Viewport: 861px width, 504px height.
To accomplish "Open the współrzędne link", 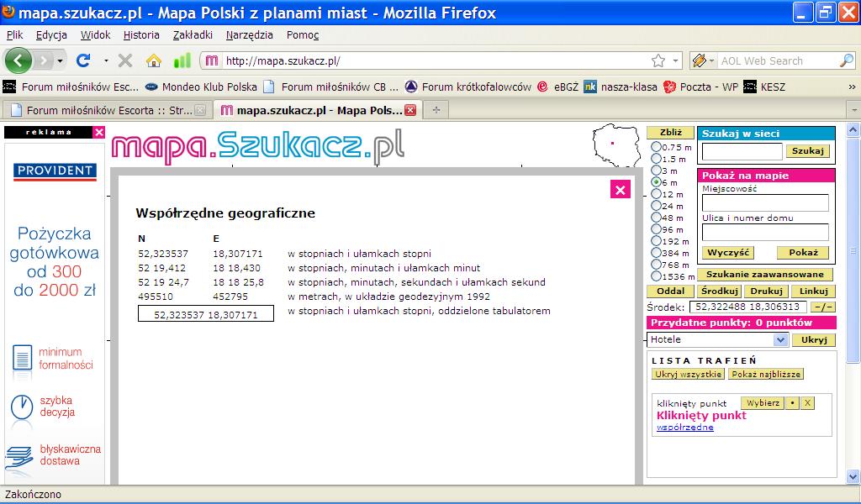I will pos(684,428).
